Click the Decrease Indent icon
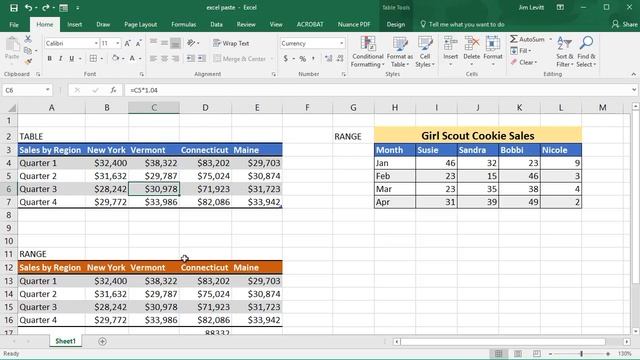Viewport: 640px width, 360px height. pyautogui.click(x=191, y=59)
